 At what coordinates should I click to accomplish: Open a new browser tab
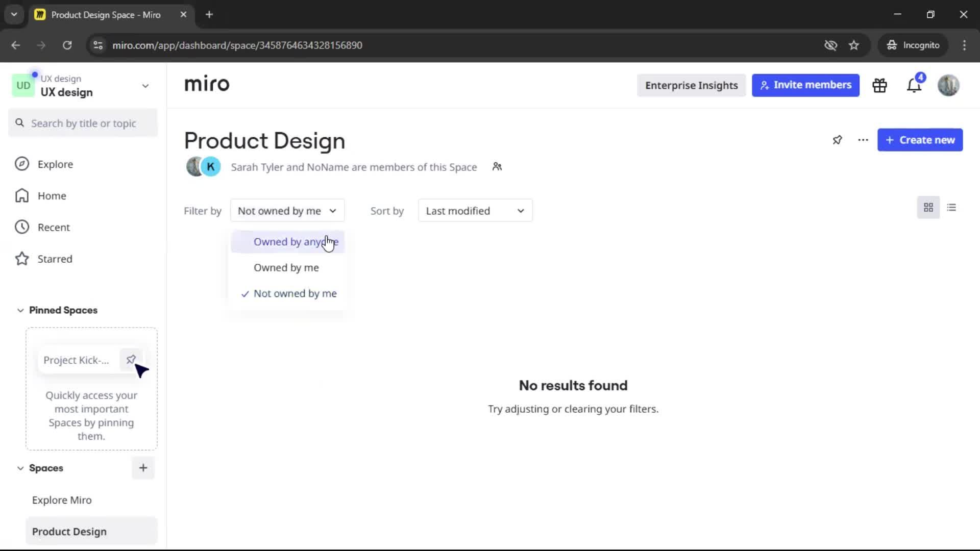[x=209, y=15]
